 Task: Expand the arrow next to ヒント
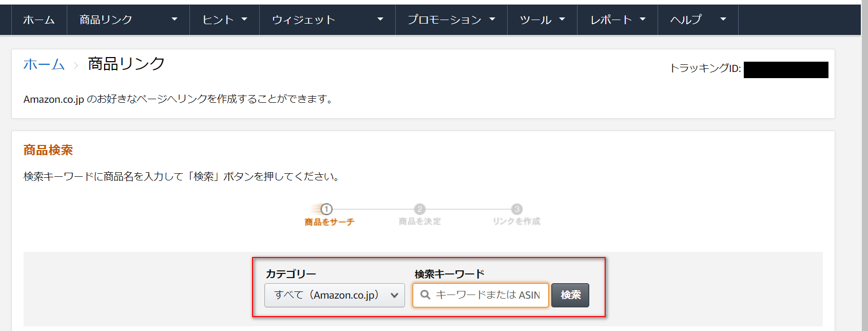(244, 20)
